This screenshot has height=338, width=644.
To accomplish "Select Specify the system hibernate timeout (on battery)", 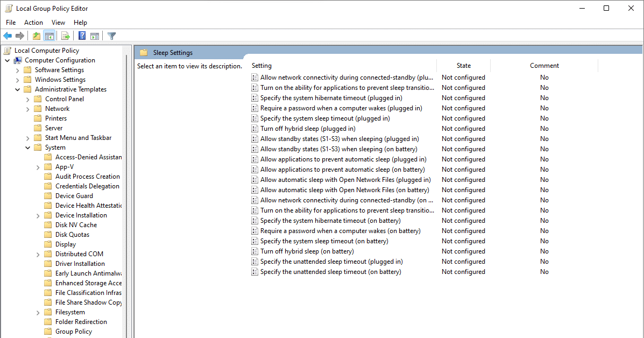I will (330, 221).
